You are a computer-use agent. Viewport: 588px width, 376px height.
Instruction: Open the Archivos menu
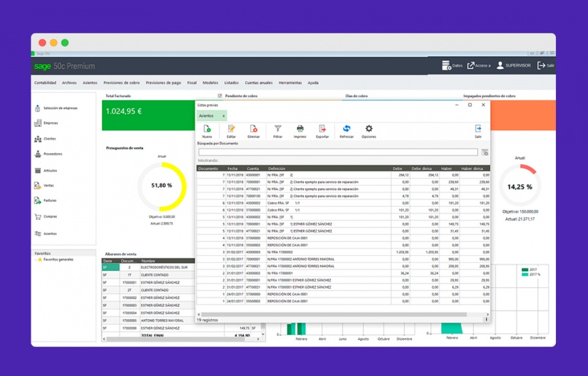(69, 83)
